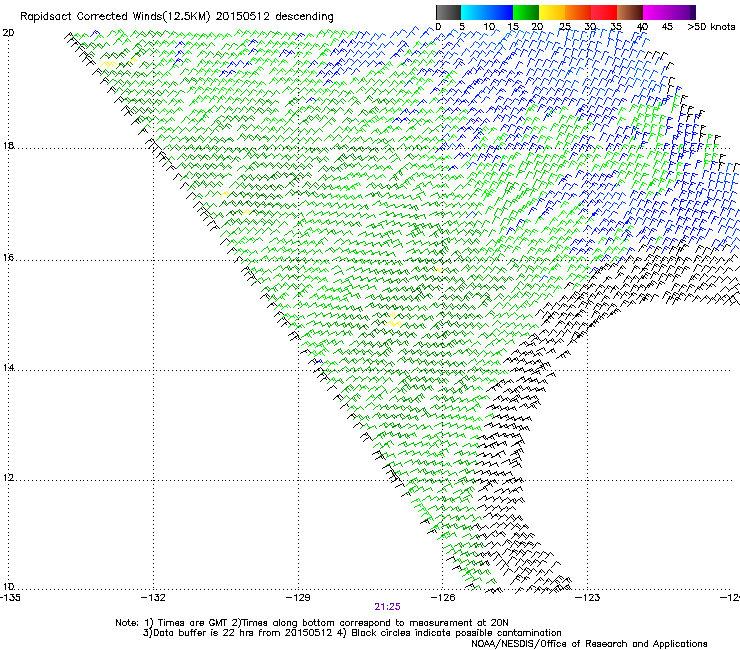Click the yellow 20-25 knots legend swatch
This screenshot has width=740, height=650.
coord(552,12)
